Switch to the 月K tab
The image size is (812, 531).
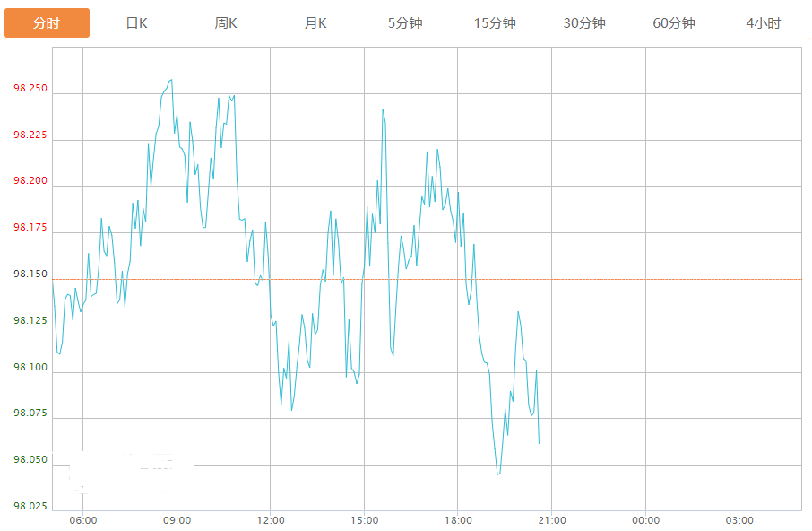[315, 22]
